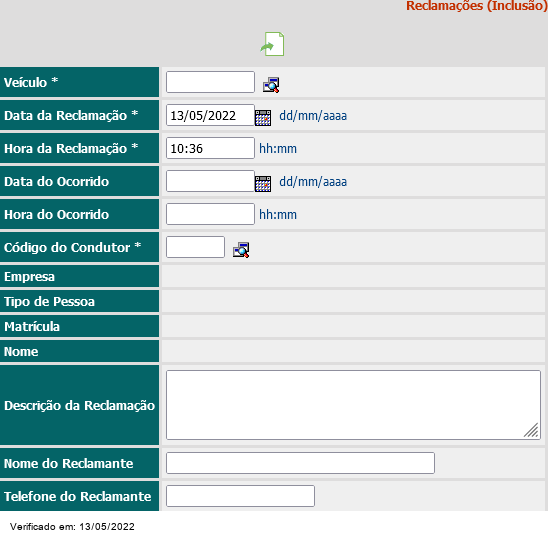Focus the Nome do Reclamante field
548x541 pixels.
pyautogui.click(x=301, y=463)
